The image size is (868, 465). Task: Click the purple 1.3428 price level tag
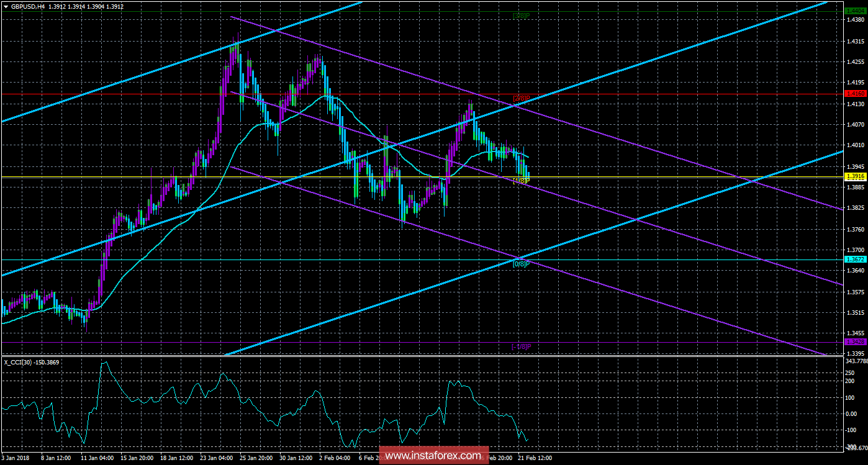click(x=856, y=342)
